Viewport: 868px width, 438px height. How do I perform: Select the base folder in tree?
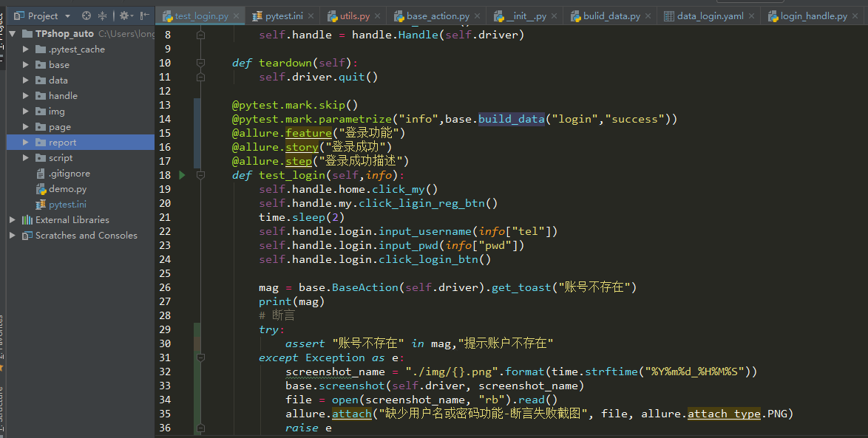pos(58,65)
